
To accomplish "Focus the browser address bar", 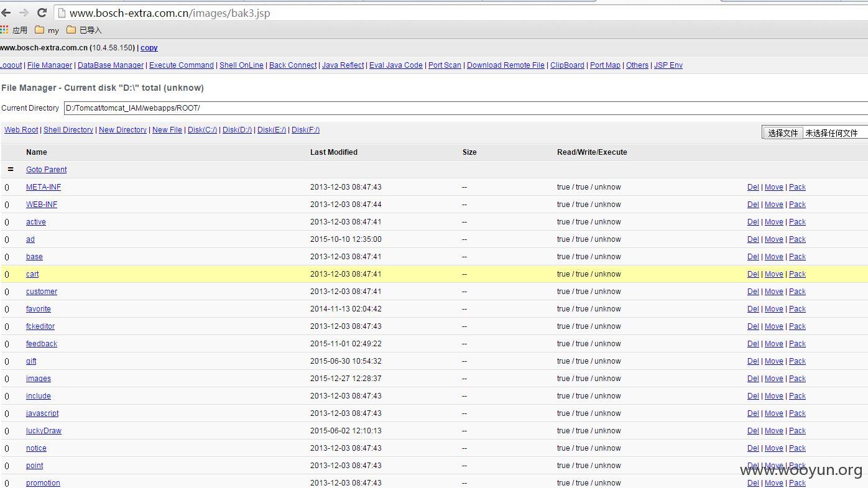I will (x=460, y=13).
